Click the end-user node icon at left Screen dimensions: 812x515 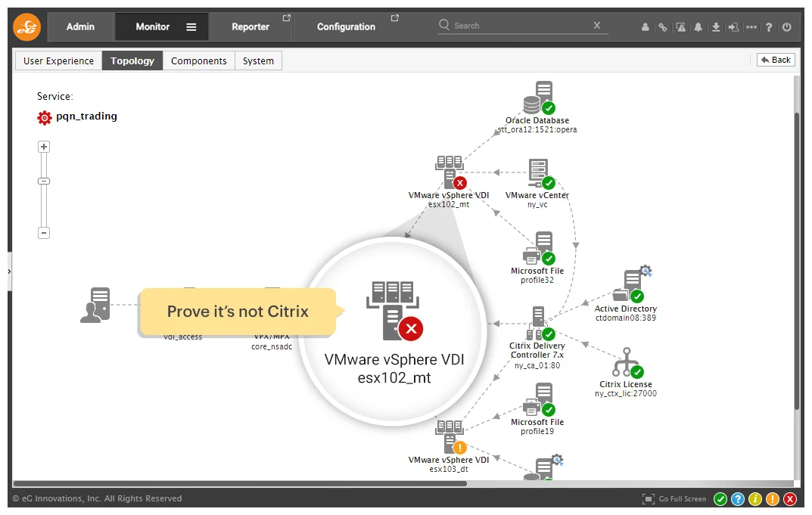click(x=95, y=306)
